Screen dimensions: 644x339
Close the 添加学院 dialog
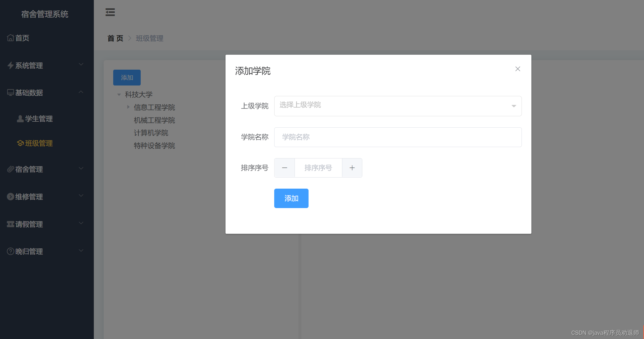coord(518,69)
